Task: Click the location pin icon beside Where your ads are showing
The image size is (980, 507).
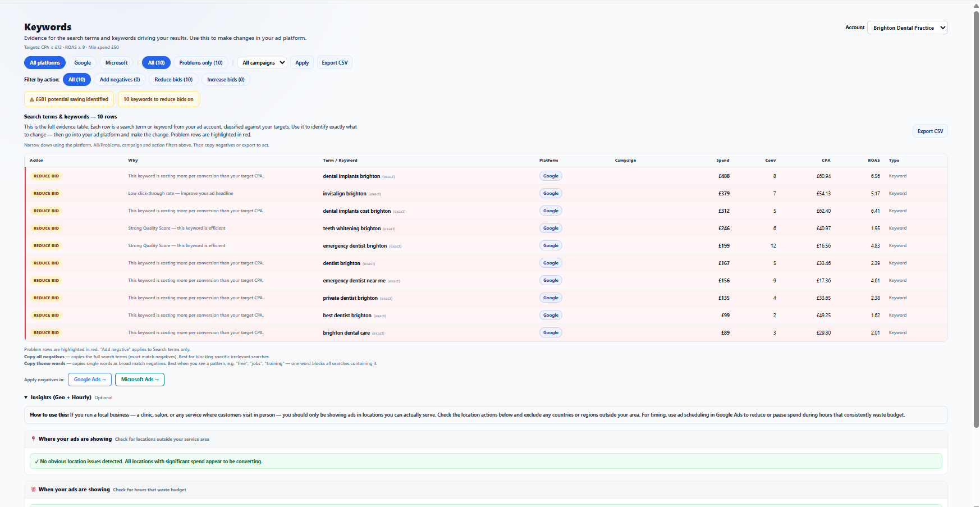Action: pyautogui.click(x=33, y=439)
